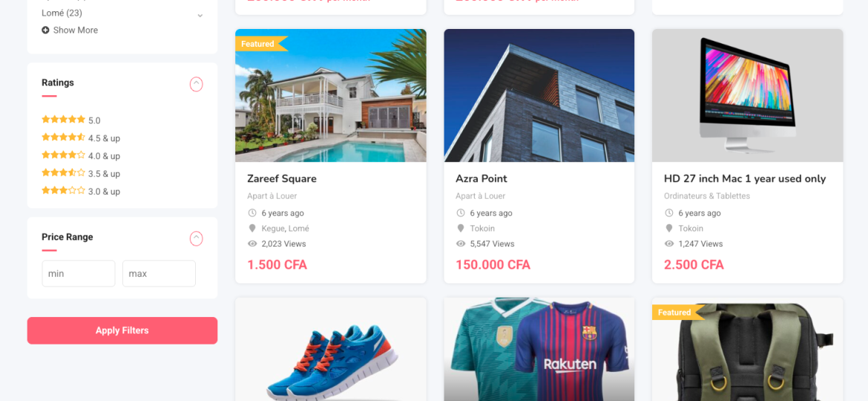Select the 5.0 stars rating filter

71,120
